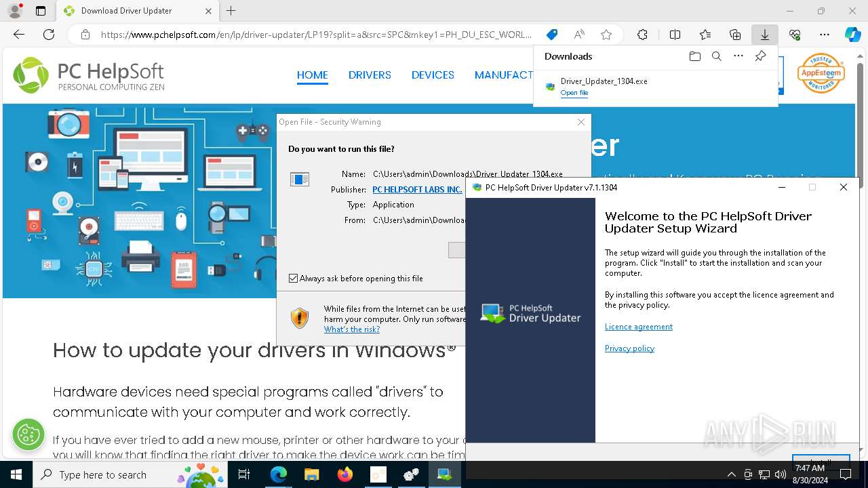This screenshot has height=488, width=868.
Task: Open the Copilot sidebar icon
Action: (852, 35)
